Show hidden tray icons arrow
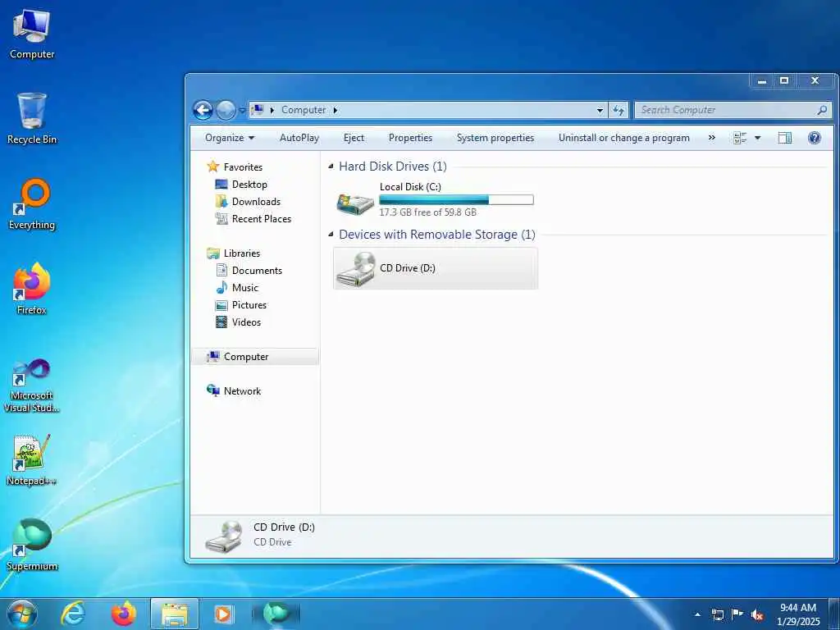Screen dimensions: 840x630 click(x=697, y=614)
